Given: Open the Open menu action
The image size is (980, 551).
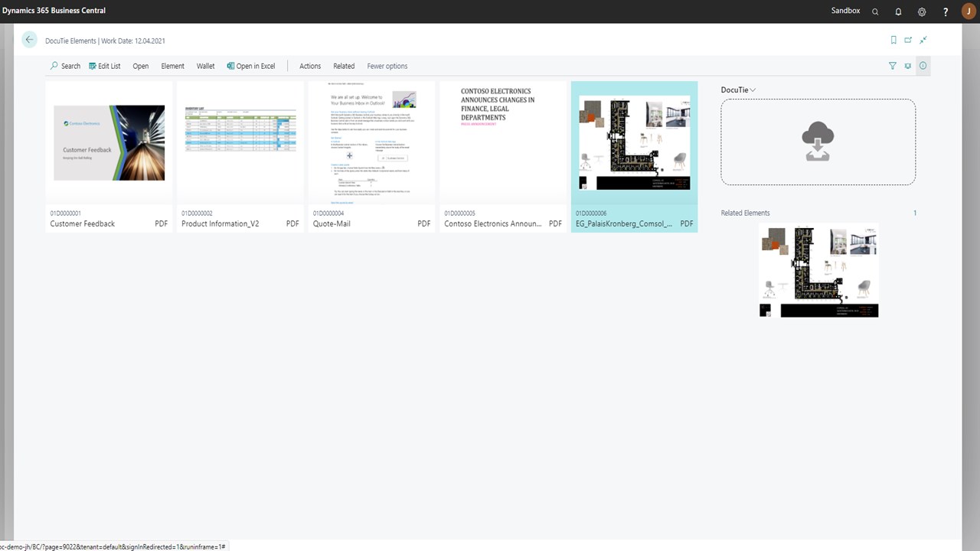Looking at the screenshot, I should point(140,66).
